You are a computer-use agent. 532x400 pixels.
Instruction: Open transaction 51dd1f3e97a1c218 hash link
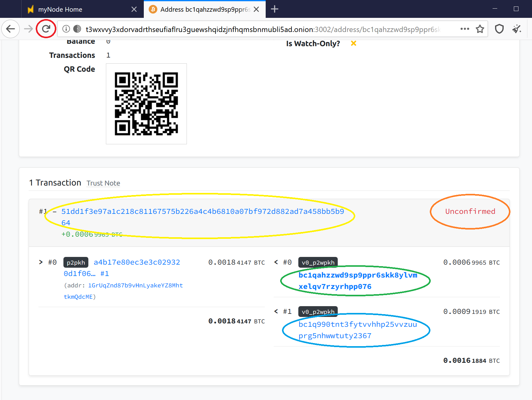click(203, 217)
